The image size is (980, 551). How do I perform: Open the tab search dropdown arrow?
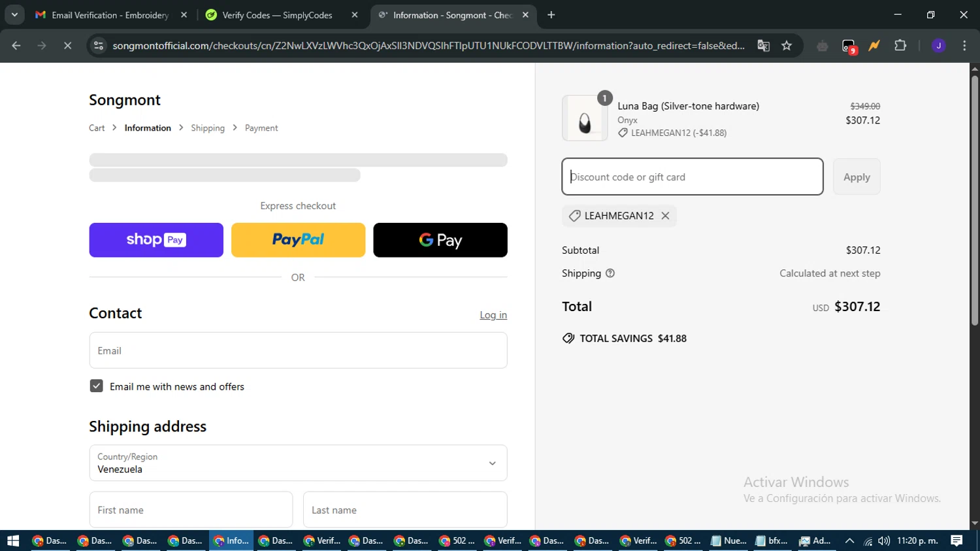[x=14, y=14]
